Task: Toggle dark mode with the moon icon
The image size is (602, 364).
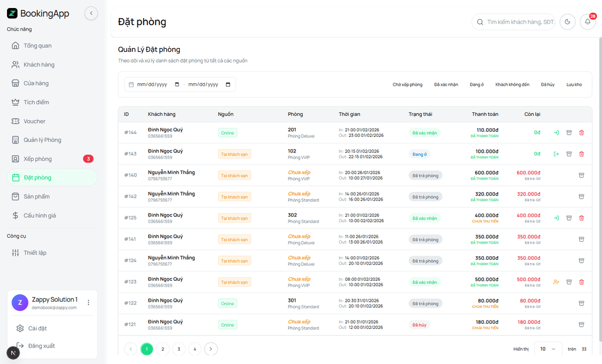Action: (x=567, y=22)
